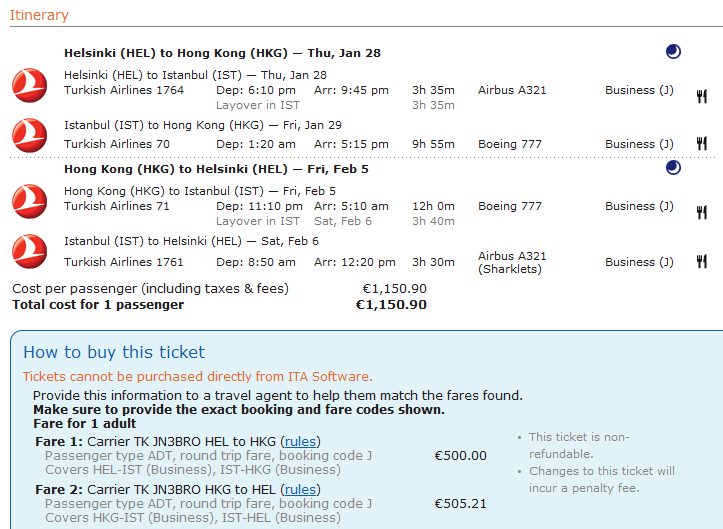Viewport: 723px width, 529px height.
Task: Click the total cost €1,150.90 amount
Action: point(391,304)
